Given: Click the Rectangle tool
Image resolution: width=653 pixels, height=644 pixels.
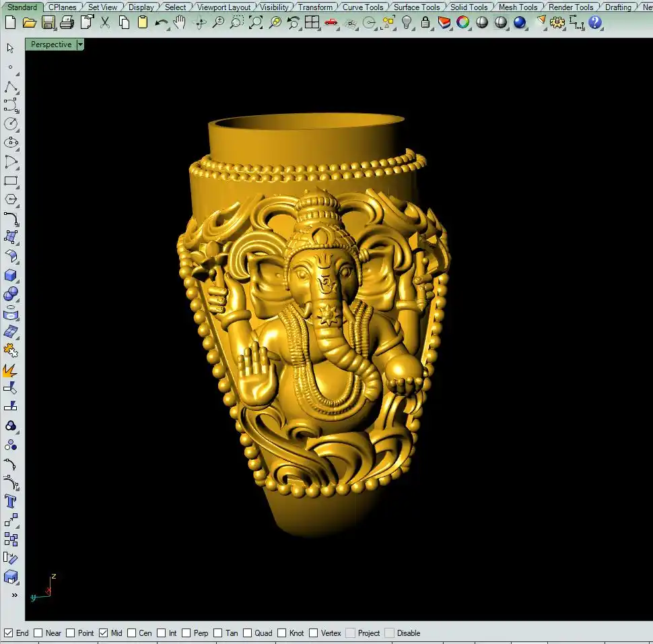Looking at the screenshot, I should [x=11, y=181].
